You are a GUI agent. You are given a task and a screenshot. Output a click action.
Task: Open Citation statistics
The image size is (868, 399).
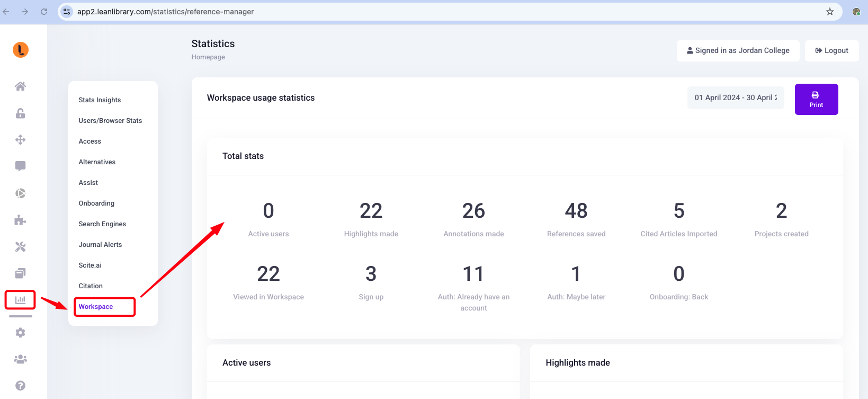[91, 286]
